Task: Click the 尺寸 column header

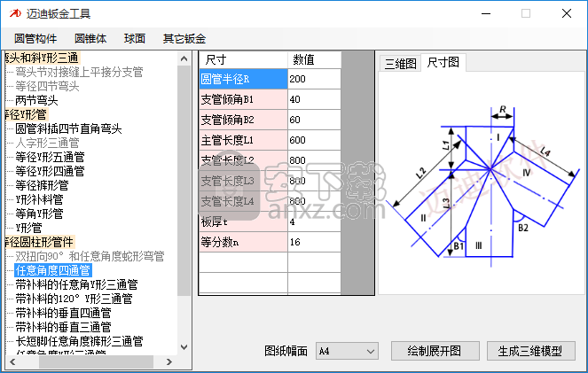Action: tap(243, 60)
